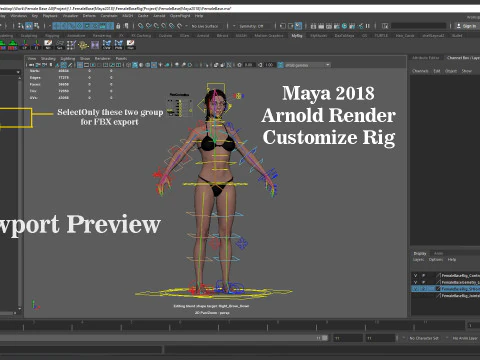Pause viewport with the pause bars icon

tap(368, 26)
